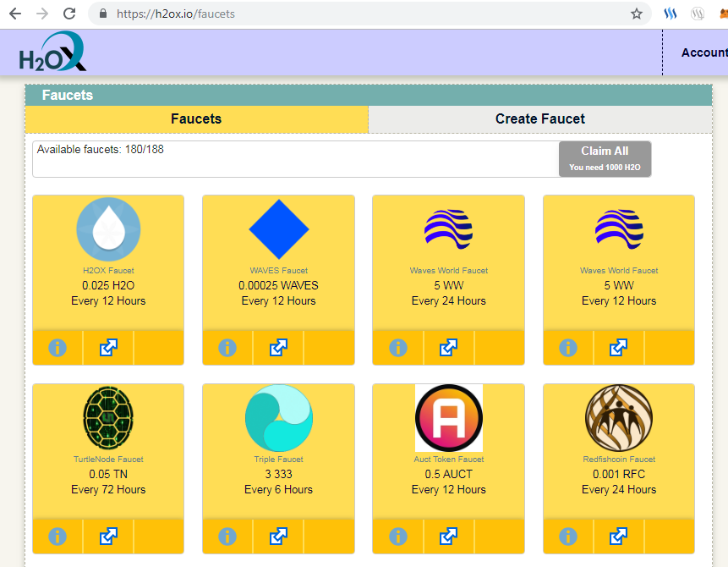Show info for H2OX Faucet

tap(57, 348)
